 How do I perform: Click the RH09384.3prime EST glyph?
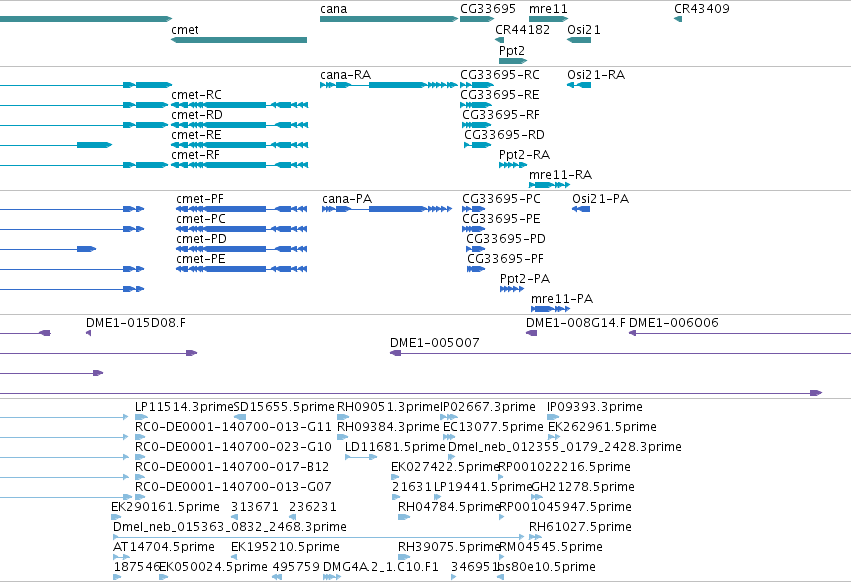coord(342,437)
